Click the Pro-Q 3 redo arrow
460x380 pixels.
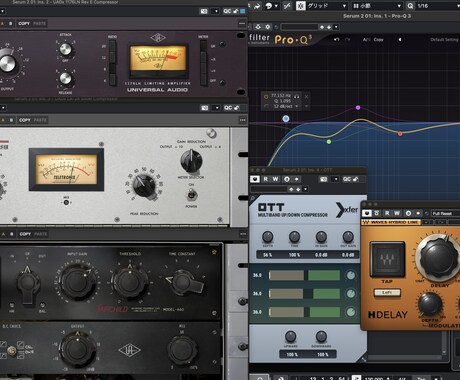tap(348, 40)
